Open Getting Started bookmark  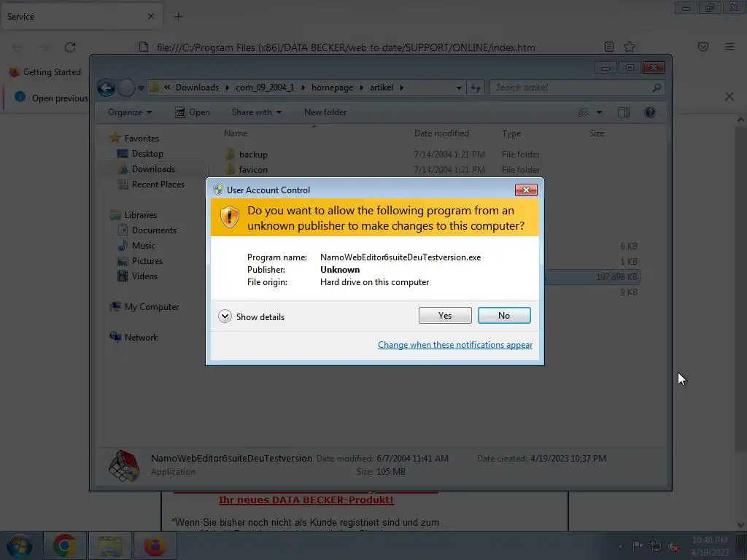[45, 72]
